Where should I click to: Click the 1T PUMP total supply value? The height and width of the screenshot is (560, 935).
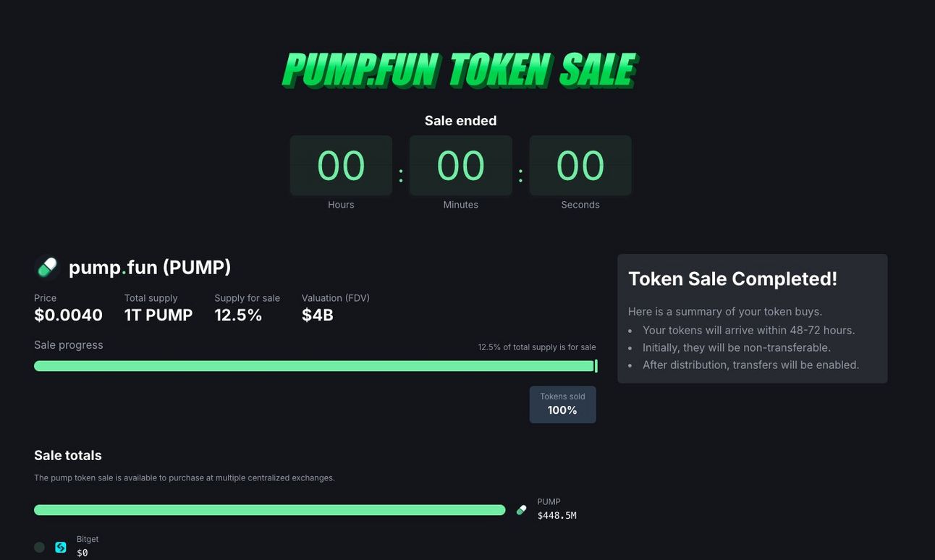[158, 315]
